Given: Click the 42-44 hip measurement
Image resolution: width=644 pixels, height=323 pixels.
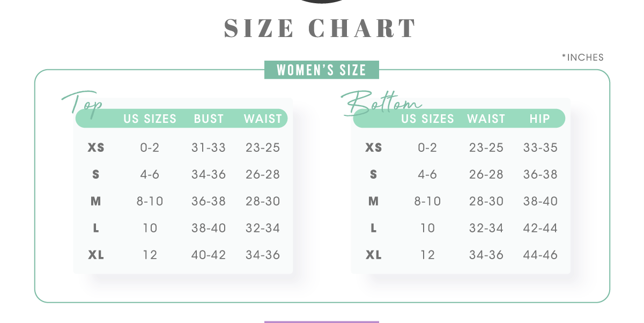Looking at the screenshot, I should click(x=540, y=228).
